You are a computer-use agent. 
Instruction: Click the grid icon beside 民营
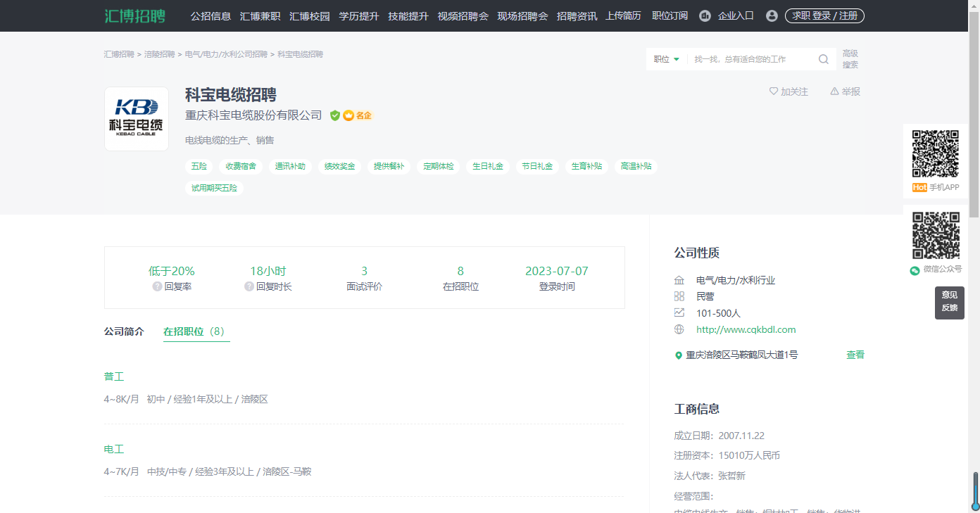(x=679, y=296)
